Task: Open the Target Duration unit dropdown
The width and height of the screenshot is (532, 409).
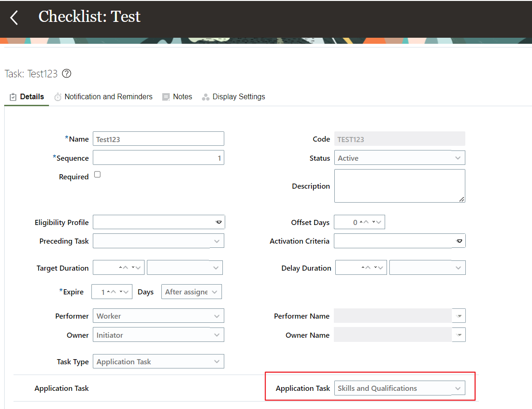Action: click(185, 268)
